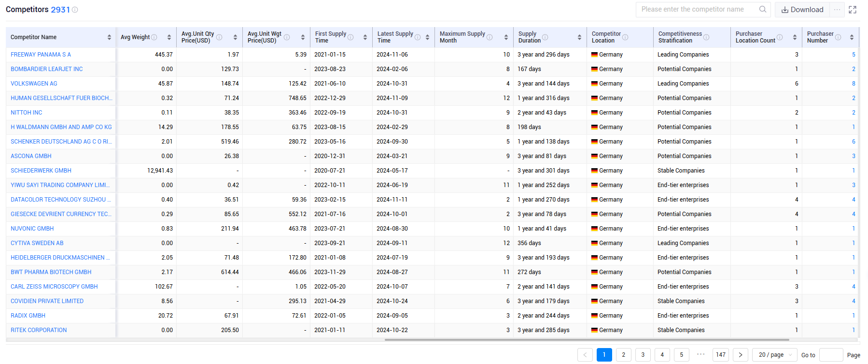This screenshot has width=868, height=364.
Task: Open BOMBARDIER LEARJET INC competitor
Action: click(46, 69)
